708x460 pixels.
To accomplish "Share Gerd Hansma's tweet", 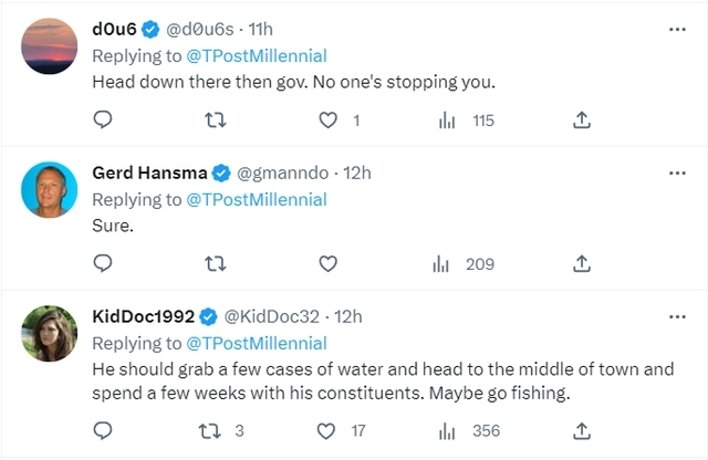I will tap(582, 264).
